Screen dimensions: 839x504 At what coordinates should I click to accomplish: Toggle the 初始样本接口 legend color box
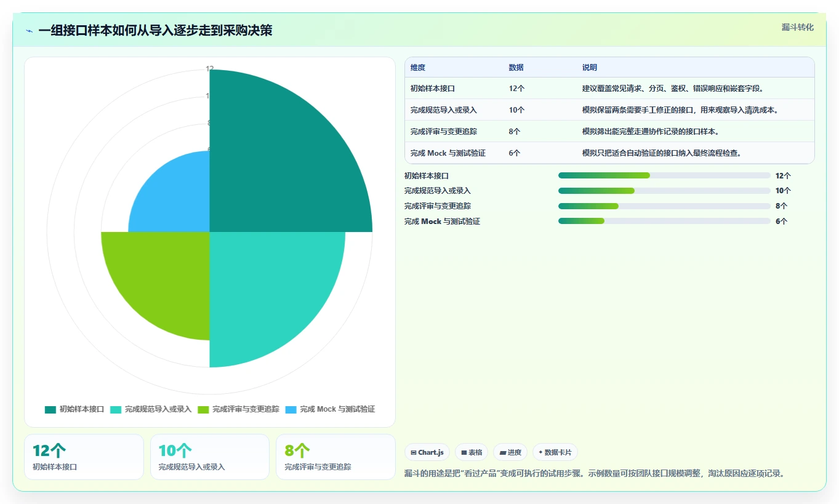50,409
